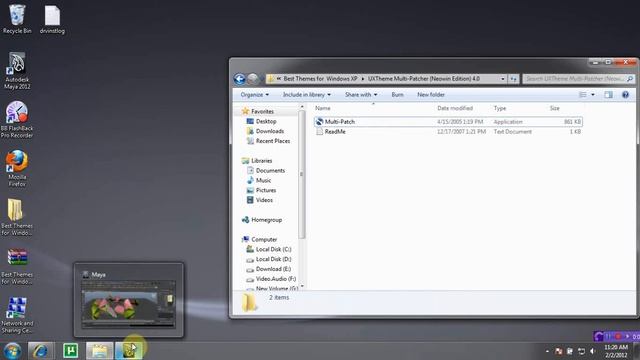Select the Best Themes WinRAR archive on desktop

pyautogui.click(x=17, y=266)
